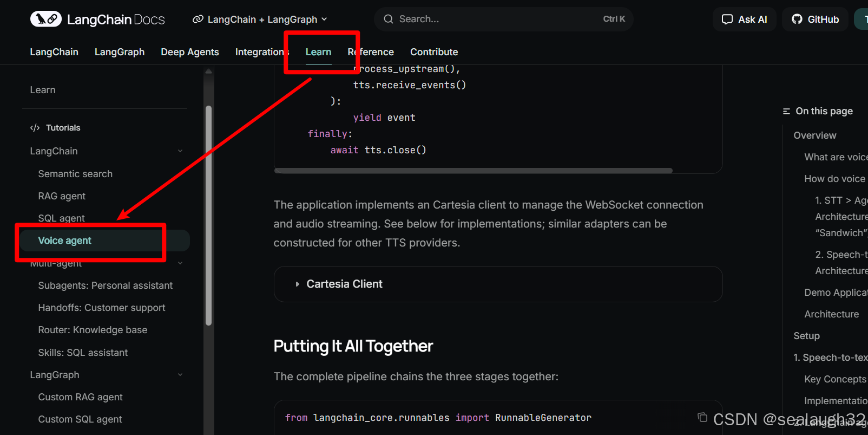The width and height of the screenshot is (868, 435).
Task: Click the LangGraph sidebar group label
Action: coord(55,375)
